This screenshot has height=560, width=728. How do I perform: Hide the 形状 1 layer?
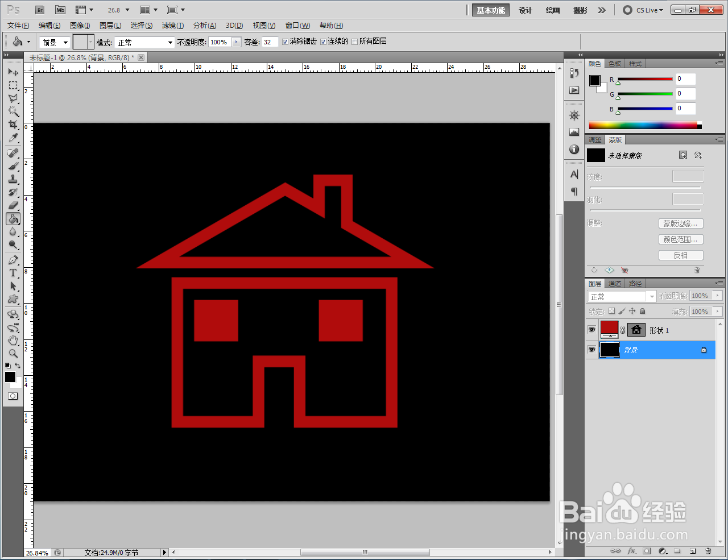coord(591,330)
